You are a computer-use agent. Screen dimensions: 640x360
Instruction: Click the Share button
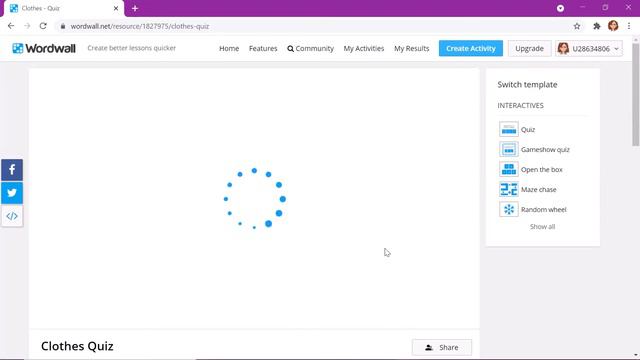442,347
